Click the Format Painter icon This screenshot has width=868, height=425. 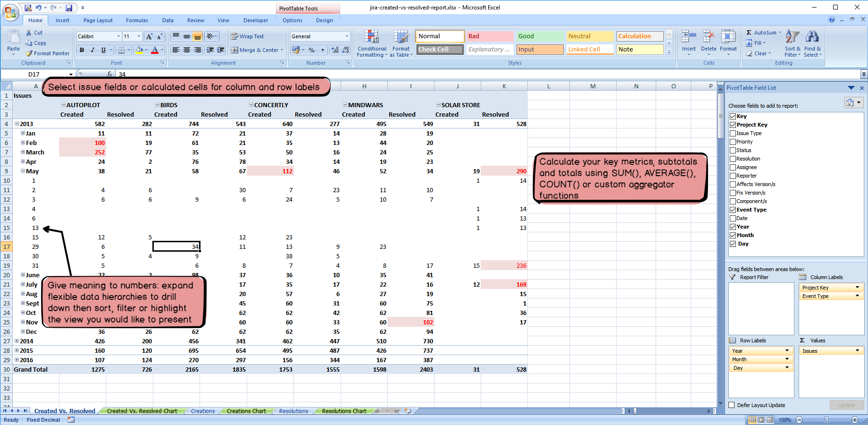(x=29, y=53)
